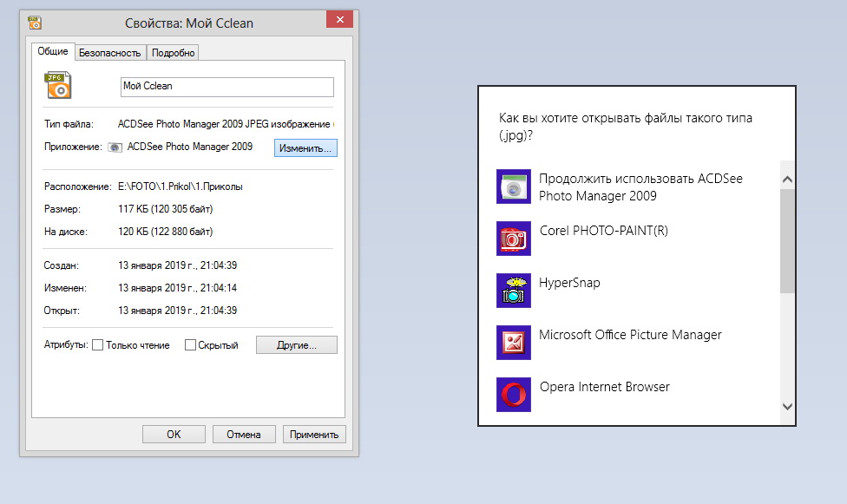847x504 pixels.
Task: Click the file type text ACDSee Photo Manager 2009 JPEG
Action: coord(224,124)
